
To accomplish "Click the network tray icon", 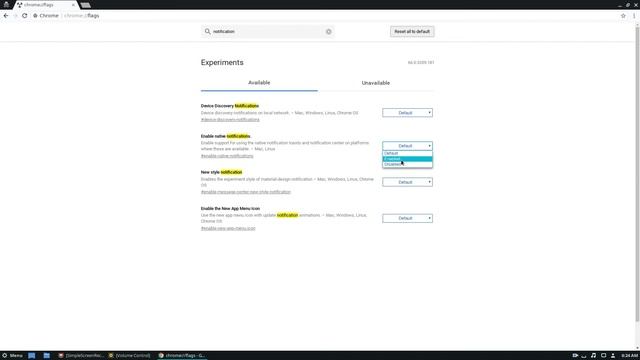I will (x=584, y=356).
